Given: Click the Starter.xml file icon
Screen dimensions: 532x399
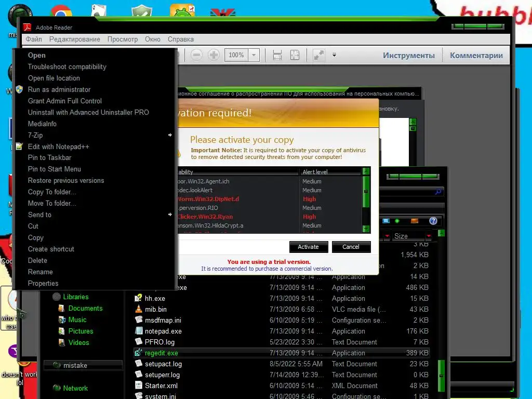Looking at the screenshot, I should (x=138, y=385).
